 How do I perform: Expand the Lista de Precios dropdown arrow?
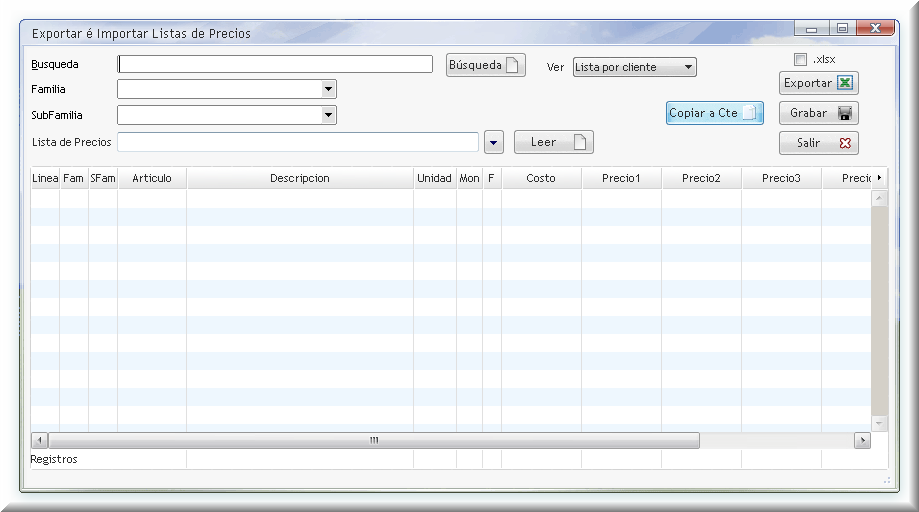493,143
